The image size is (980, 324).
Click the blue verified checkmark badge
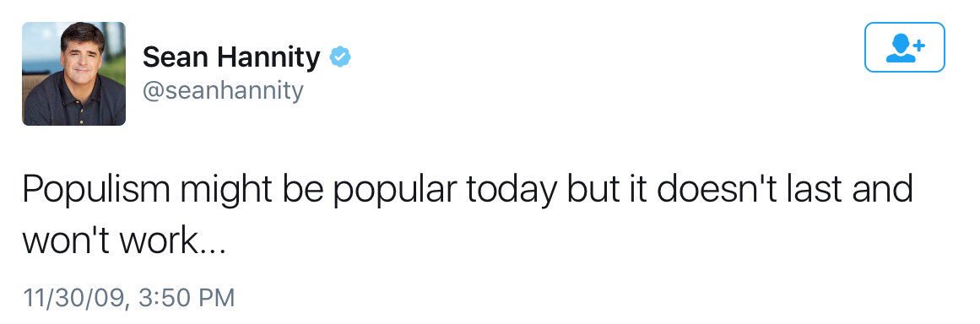point(341,57)
